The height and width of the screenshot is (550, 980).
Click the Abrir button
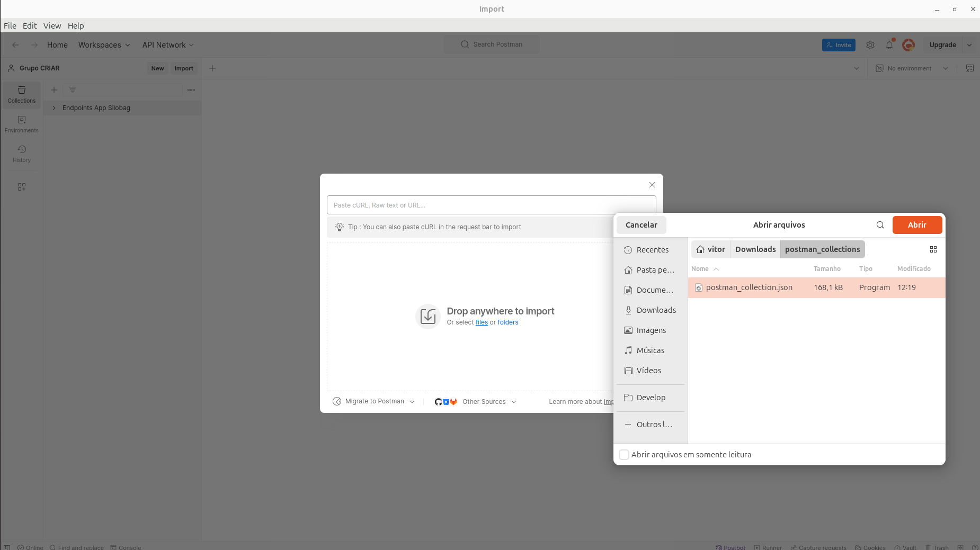916,225
